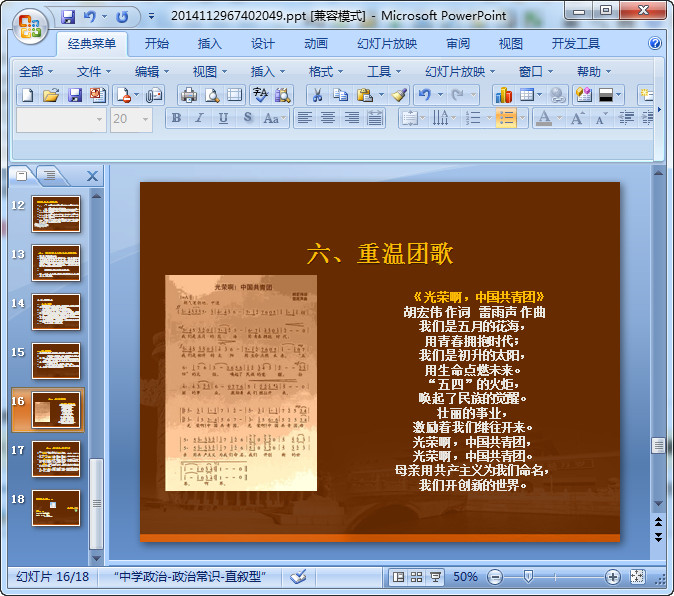Open the 设计 ribbon tab

click(263, 43)
